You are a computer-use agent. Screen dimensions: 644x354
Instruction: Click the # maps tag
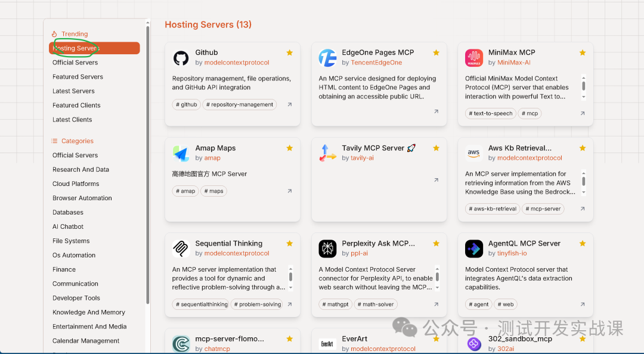[x=214, y=191]
